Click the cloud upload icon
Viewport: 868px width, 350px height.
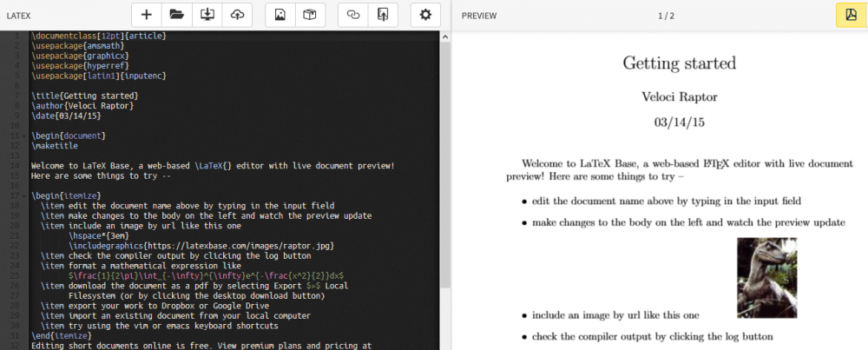[237, 15]
